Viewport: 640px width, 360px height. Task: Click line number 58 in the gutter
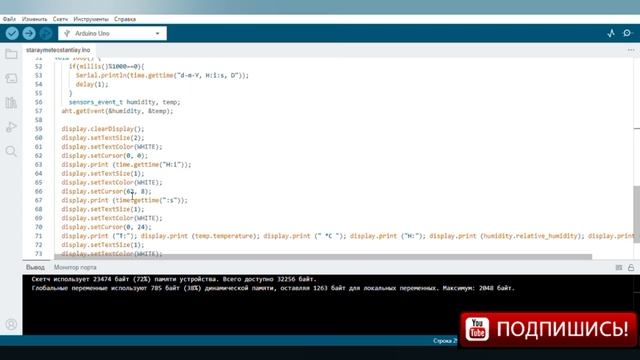38,120
